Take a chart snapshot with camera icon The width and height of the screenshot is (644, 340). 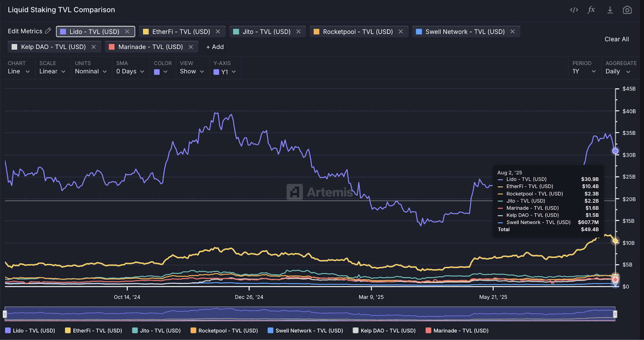(x=627, y=10)
